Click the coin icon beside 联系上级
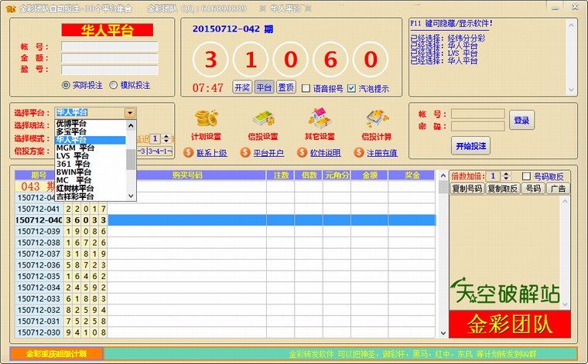The image size is (588, 364). coord(188,153)
